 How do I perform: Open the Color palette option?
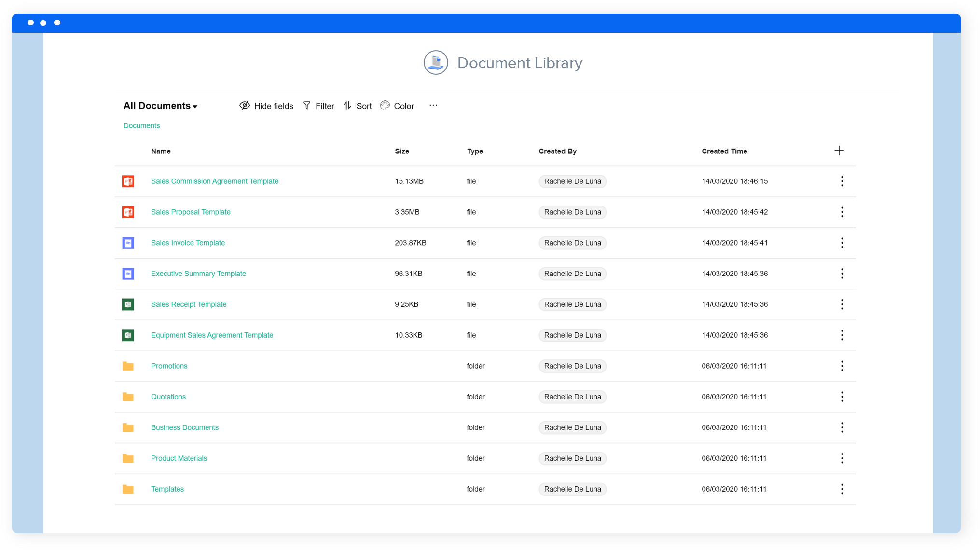(397, 106)
